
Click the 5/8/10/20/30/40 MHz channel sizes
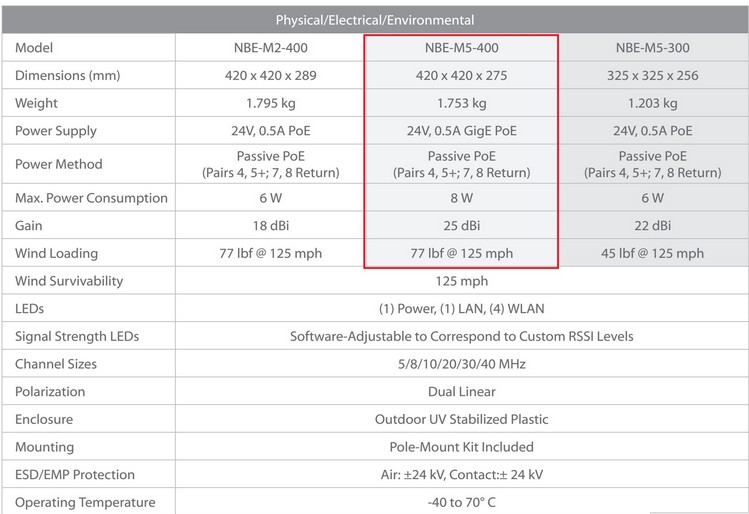coord(461,364)
